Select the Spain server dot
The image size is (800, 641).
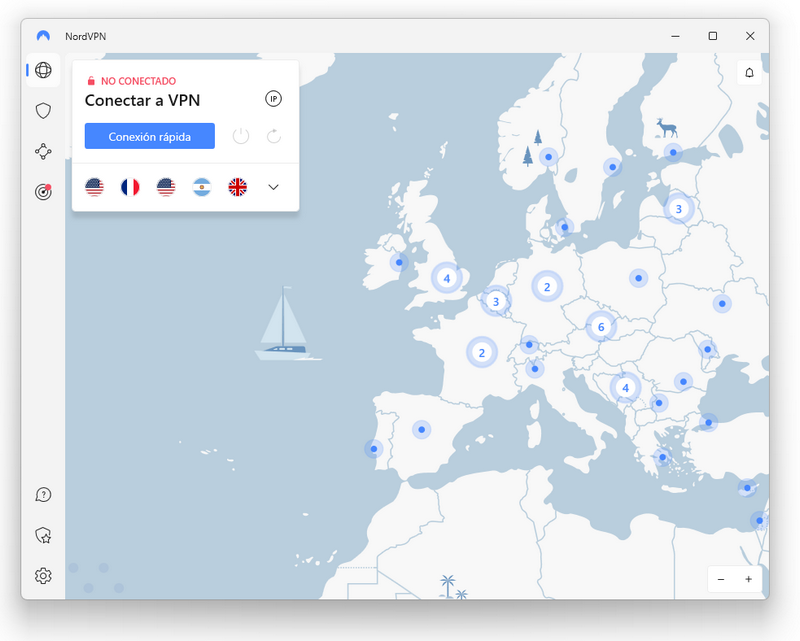421,430
